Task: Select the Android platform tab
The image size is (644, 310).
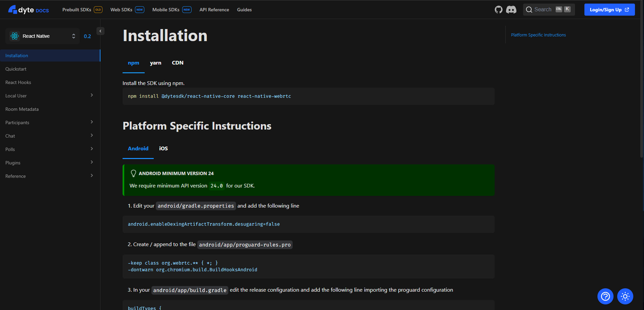Action: click(x=138, y=148)
